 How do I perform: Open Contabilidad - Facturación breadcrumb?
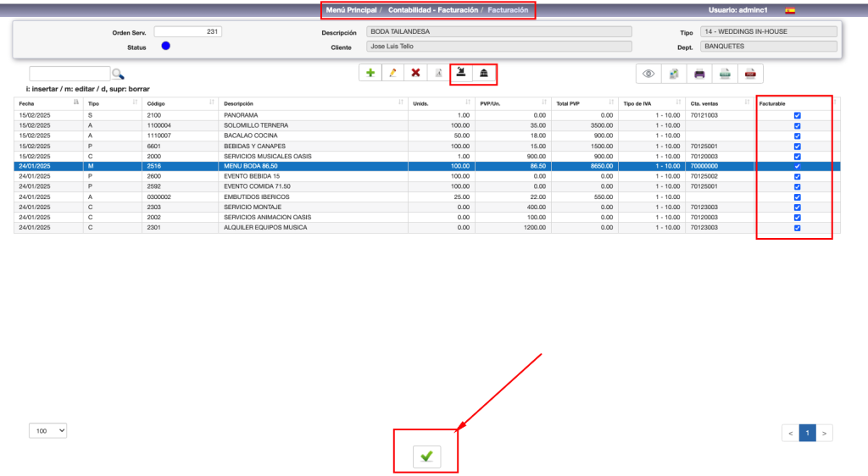point(433,10)
